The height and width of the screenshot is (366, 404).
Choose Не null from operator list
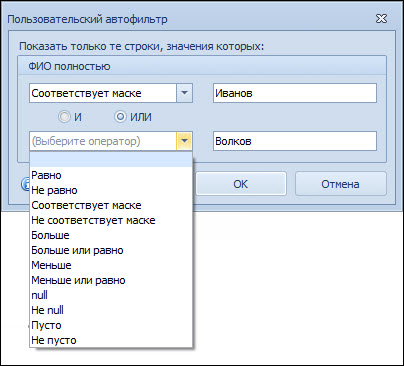coord(111,310)
